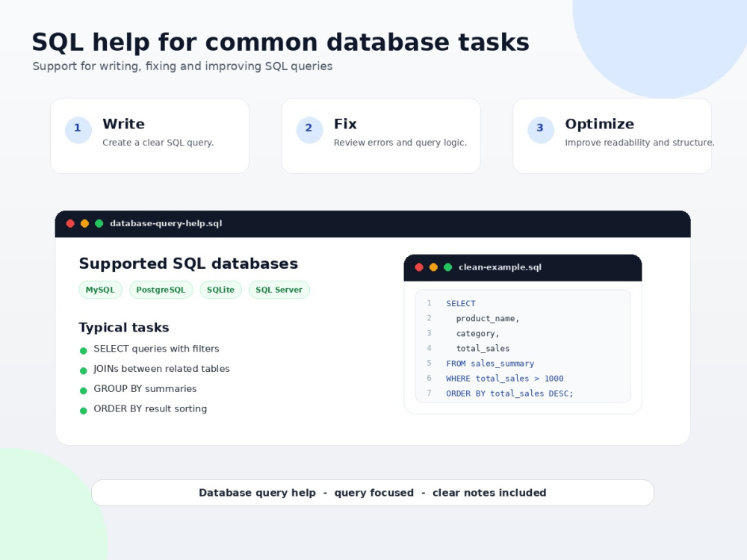Viewport: 747px width, 560px height.
Task: Click 'query focused' in footer banner
Action: point(374,493)
